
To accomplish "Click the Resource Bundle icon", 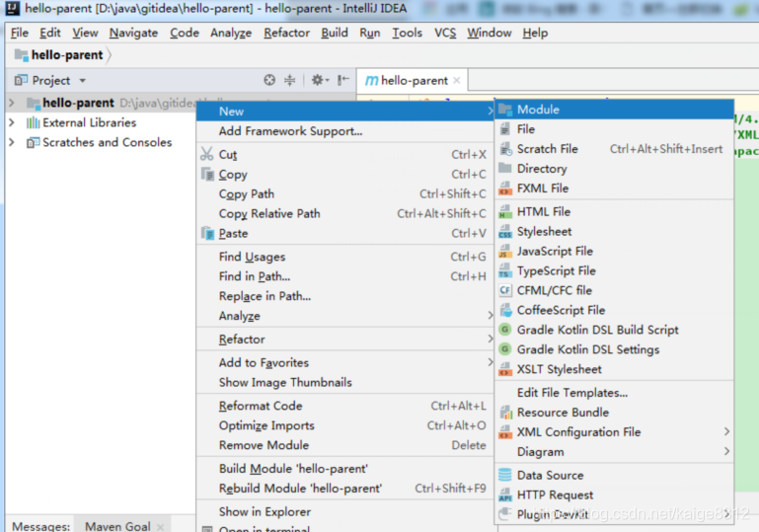I will (x=505, y=413).
